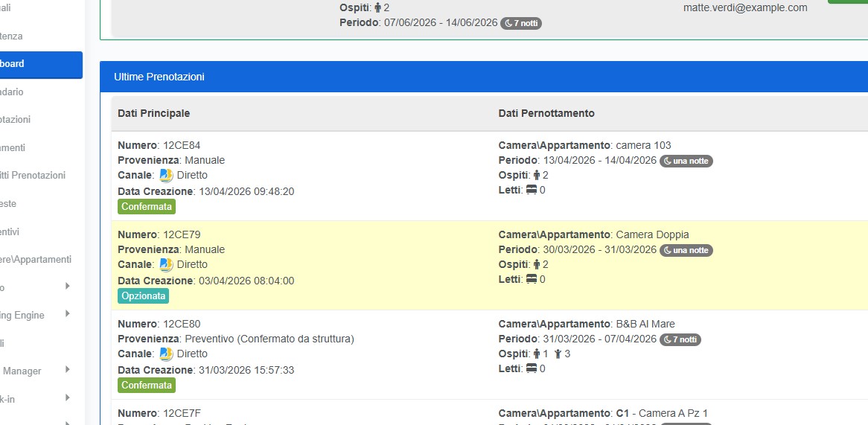Go to Camere\Appartamenti in the sidebar

[x=36, y=260]
